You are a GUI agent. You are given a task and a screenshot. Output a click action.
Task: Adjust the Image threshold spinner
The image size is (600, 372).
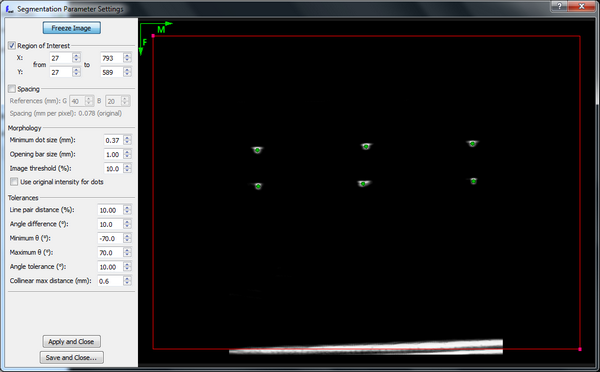pos(127,169)
